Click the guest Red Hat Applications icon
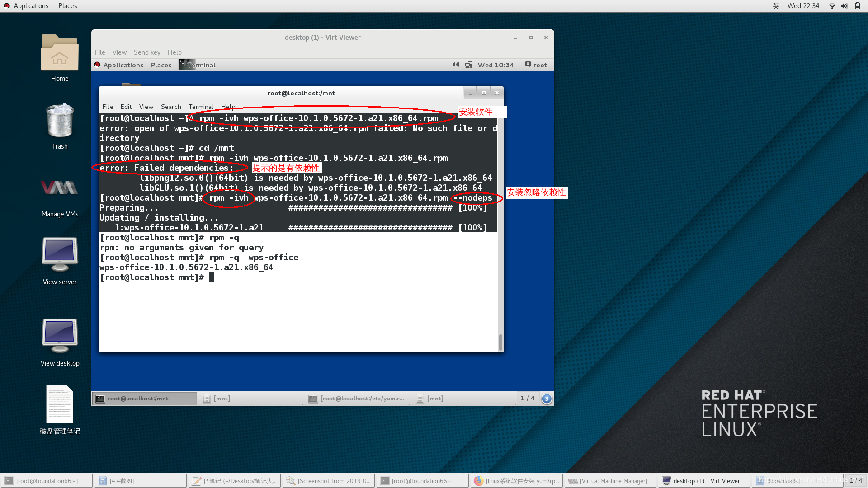This screenshot has width=868, height=488. tap(97, 65)
